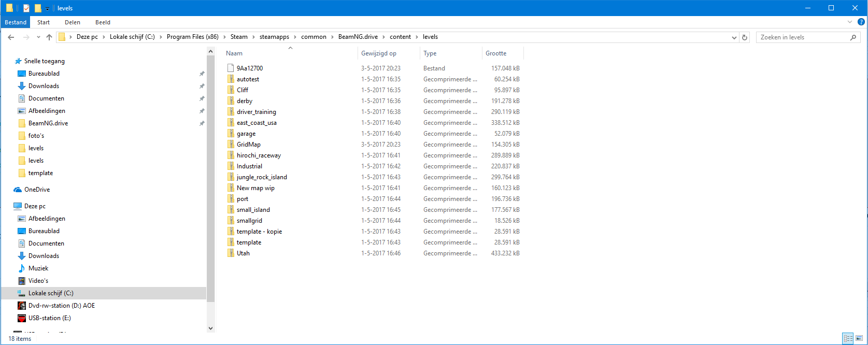The width and height of the screenshot is (868, 345).
Task: Click the 433.232 kB size of Utah
Action: point(505,253)
